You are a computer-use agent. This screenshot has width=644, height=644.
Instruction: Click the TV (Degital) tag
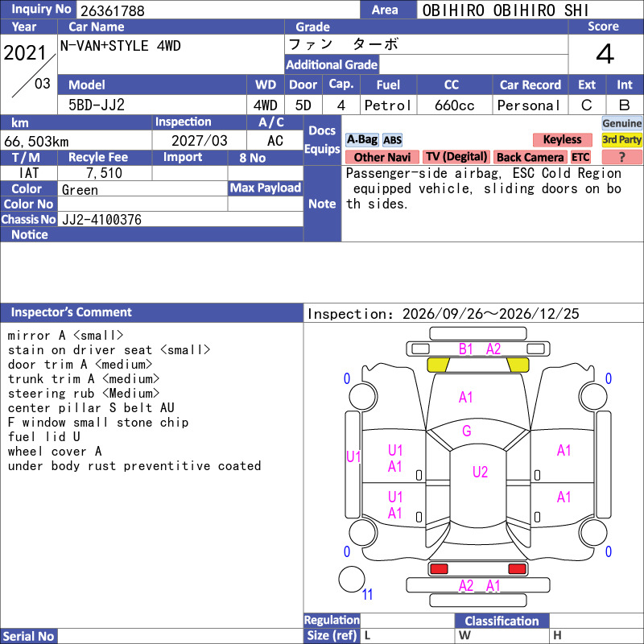pos(456,157)
